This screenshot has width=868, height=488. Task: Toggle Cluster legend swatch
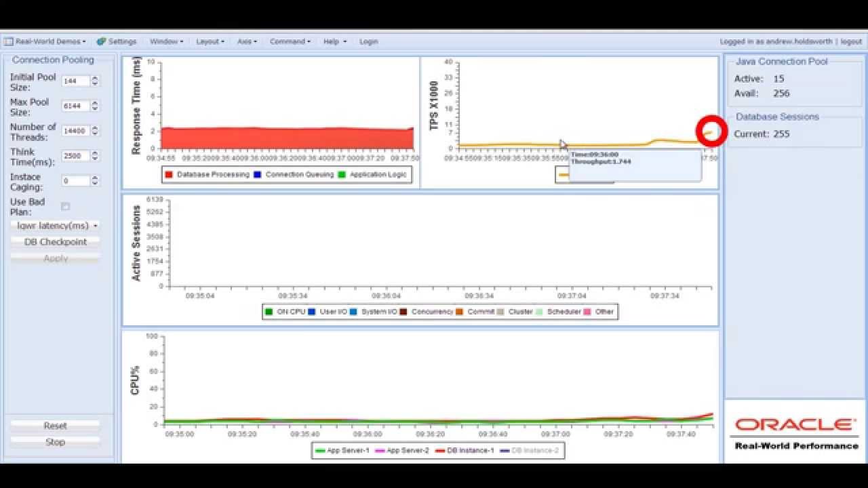pos(500,312)
